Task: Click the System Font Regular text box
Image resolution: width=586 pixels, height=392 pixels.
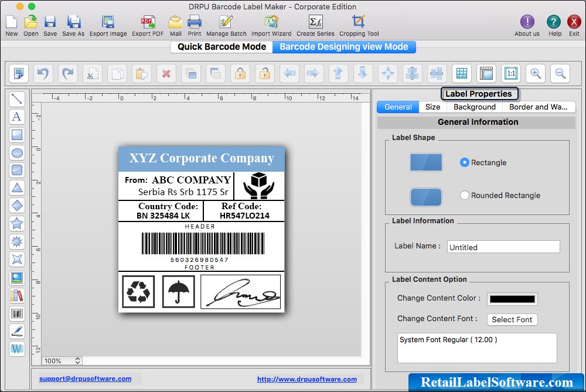Action: pos(477,348)
